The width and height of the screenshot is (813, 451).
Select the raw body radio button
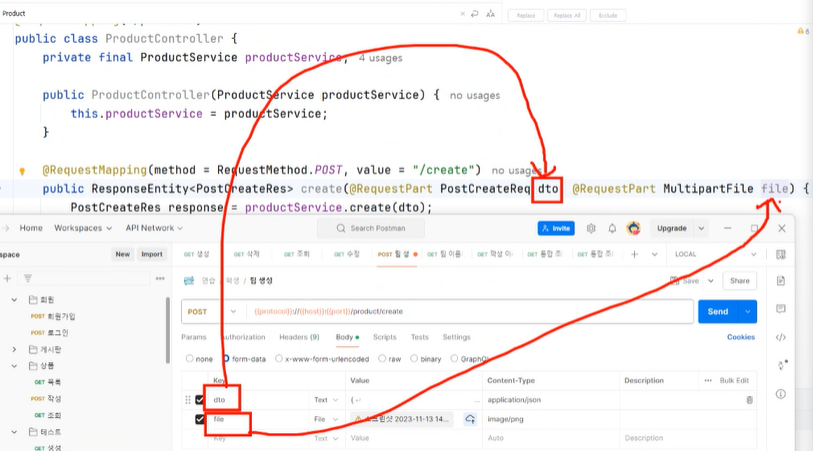tap(382, 359)
